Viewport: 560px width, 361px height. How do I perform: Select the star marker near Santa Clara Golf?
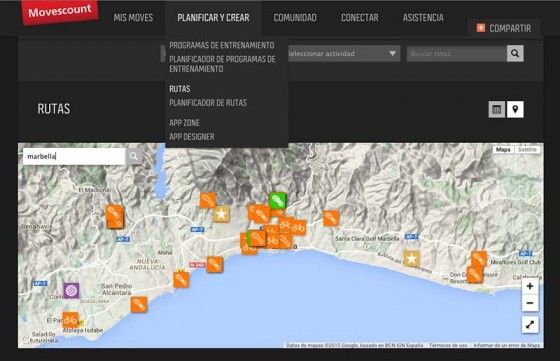pos(411,258)
